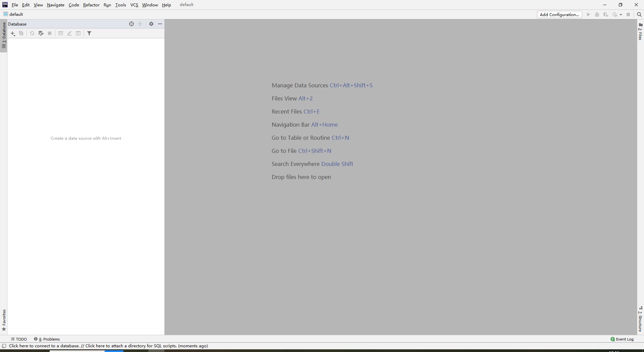This screenshot has width=644, height=352.
Task: Open profiler options dropdown arrow
Action: pos(621,14)
